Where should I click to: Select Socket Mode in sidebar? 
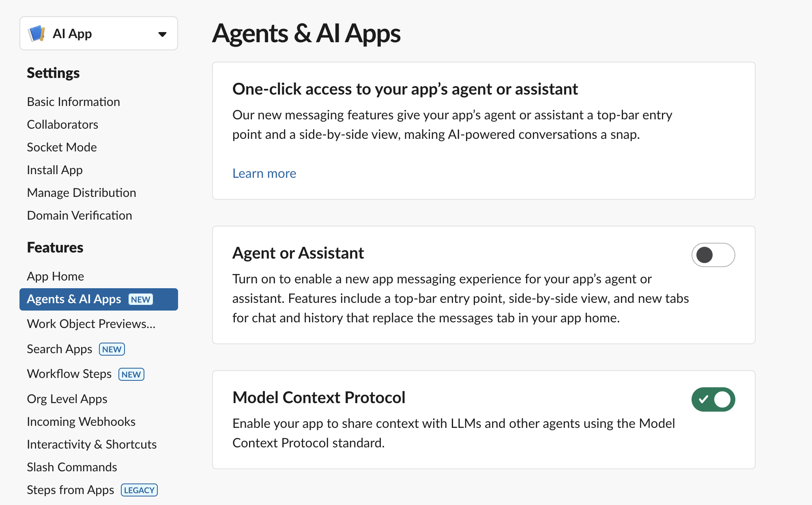tap(62, 147)
